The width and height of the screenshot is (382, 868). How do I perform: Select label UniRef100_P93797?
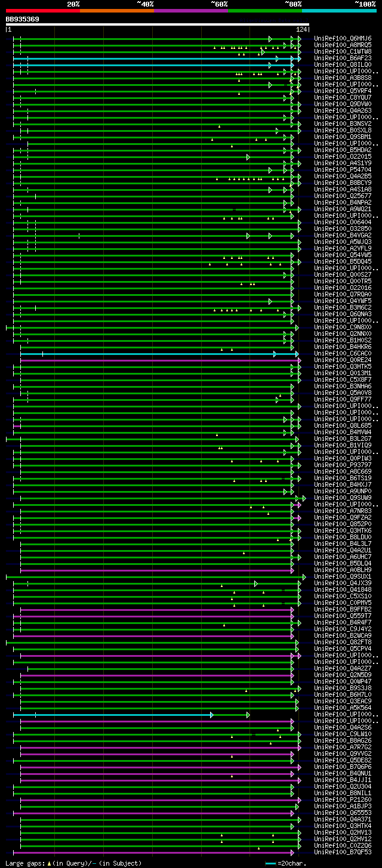click(x=343, y=465)
